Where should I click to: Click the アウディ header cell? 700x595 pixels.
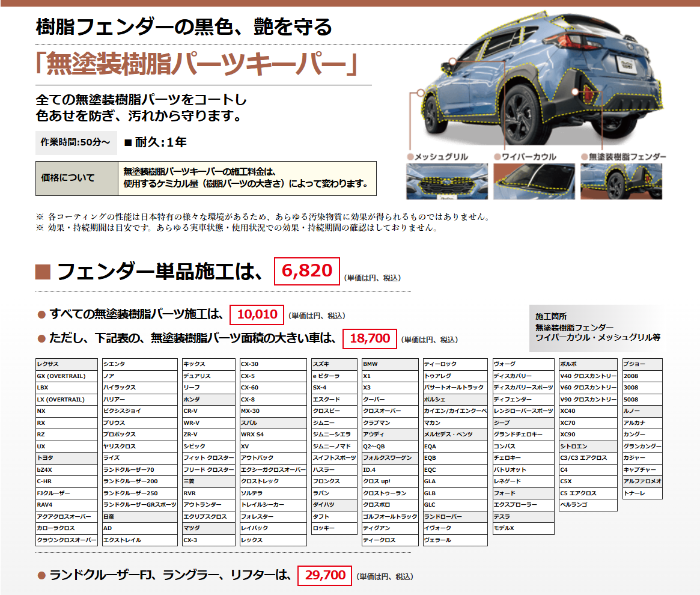[x=390, y=434]
